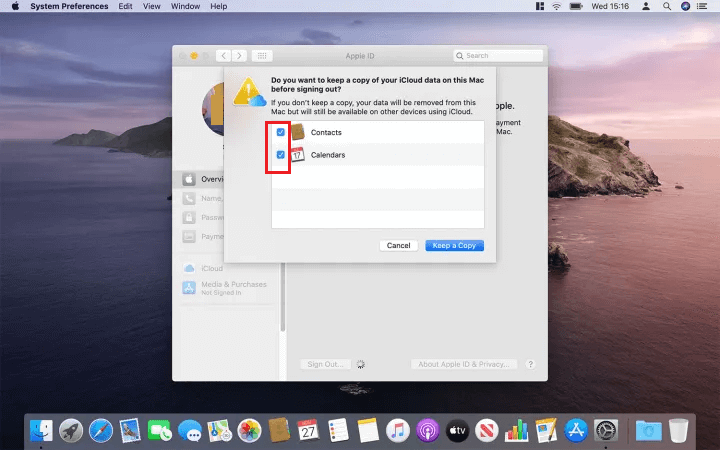
Task: Open About Apple ID & Privacy
Action: pyautogui.click(x=463, y=364)
